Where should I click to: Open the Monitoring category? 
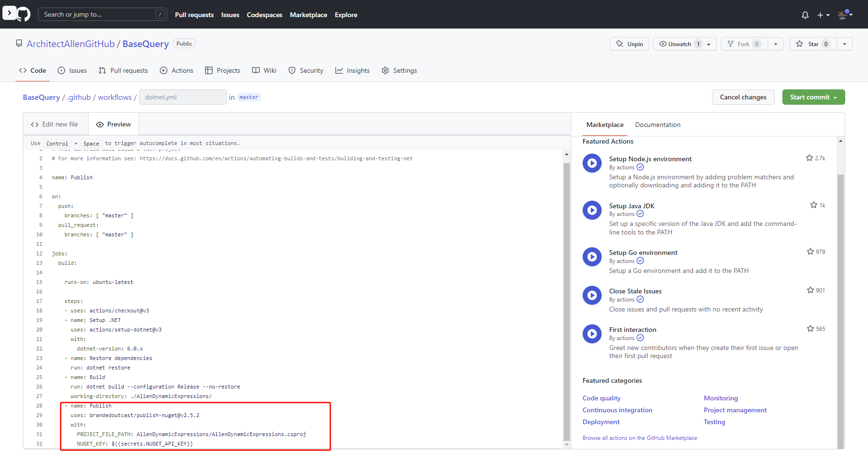(721, 398)
